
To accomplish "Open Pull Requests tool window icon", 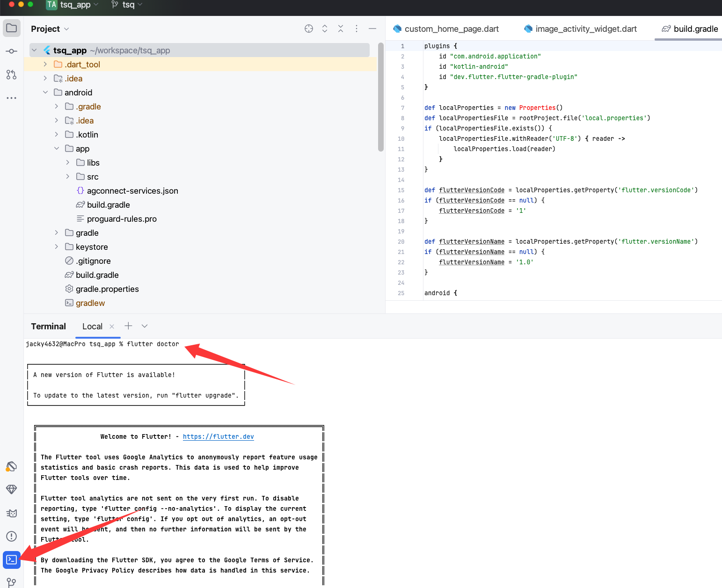I will tap(12, 74).
